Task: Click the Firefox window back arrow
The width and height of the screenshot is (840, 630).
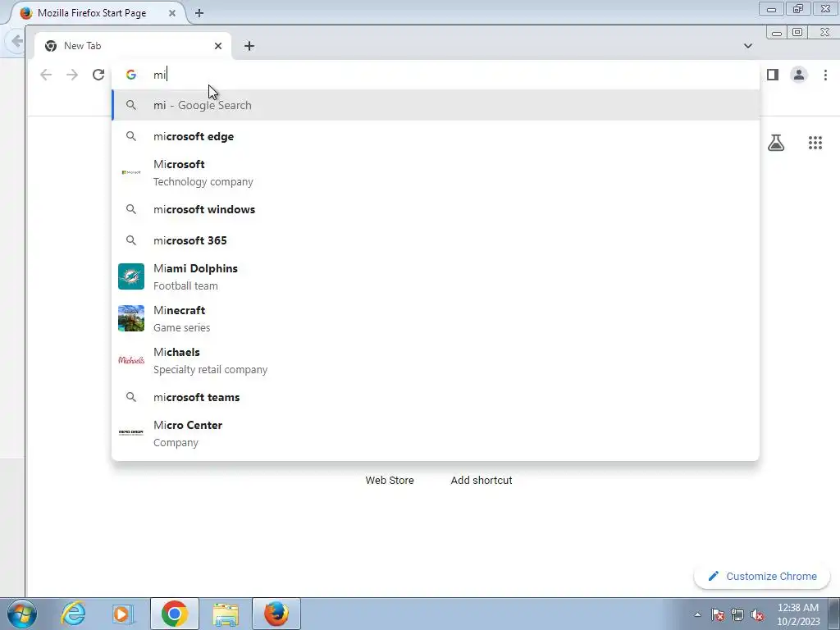Action: pyautogui.click(x=17, y=41)
